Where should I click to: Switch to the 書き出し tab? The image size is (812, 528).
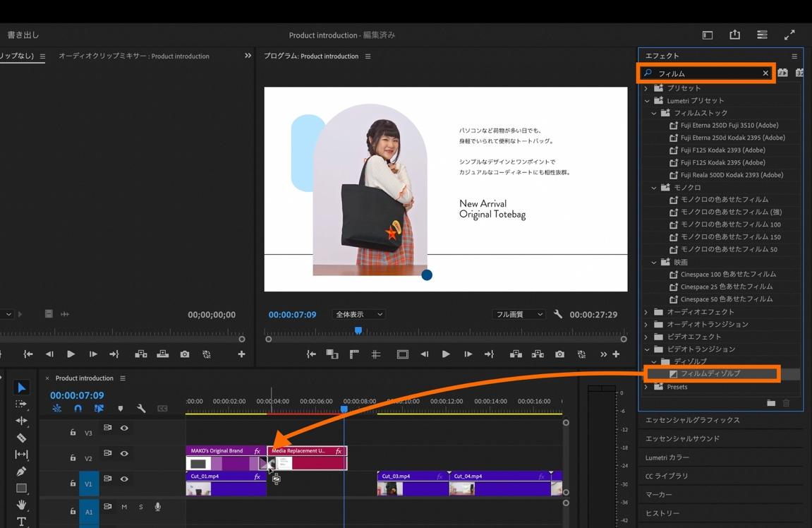23,35
